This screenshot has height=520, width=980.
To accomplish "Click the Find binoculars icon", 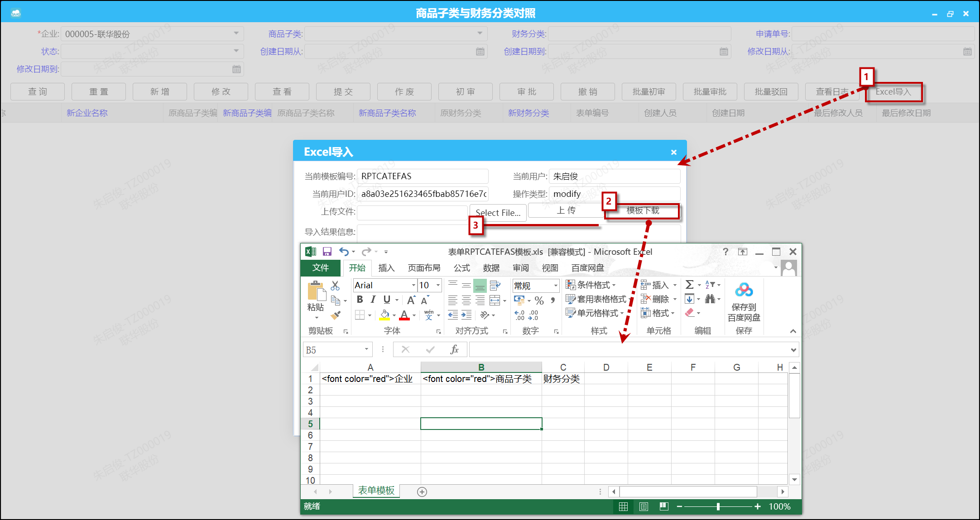I will click(x=710, y=299).
